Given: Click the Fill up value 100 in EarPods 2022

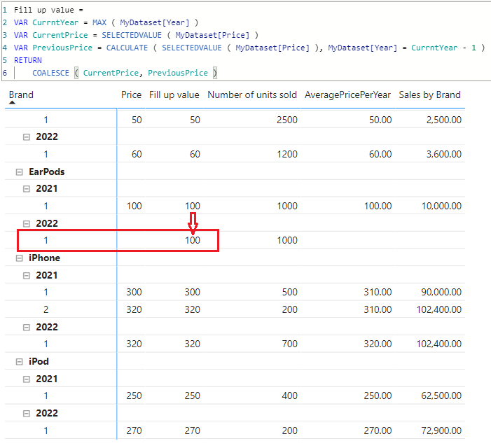Looking at the screenshot, I should 192,240.
